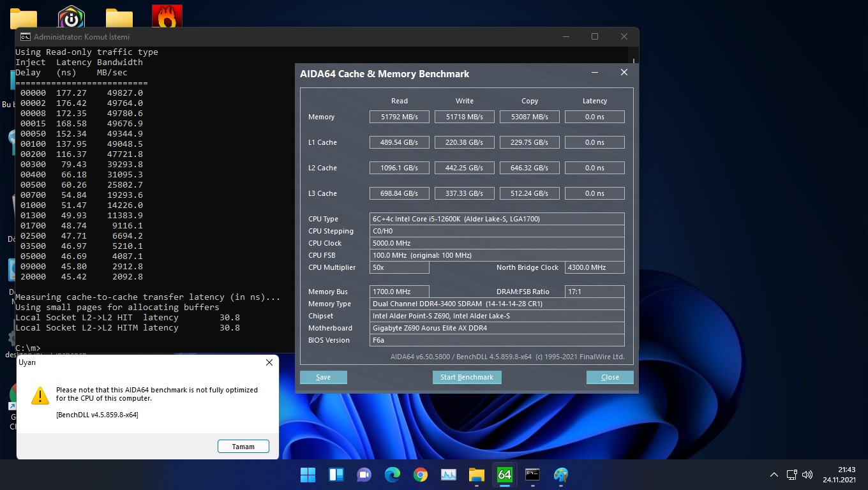
Task: Click the 20000 45.42 row in Command Prompt
Action: (x=82, y=276)
